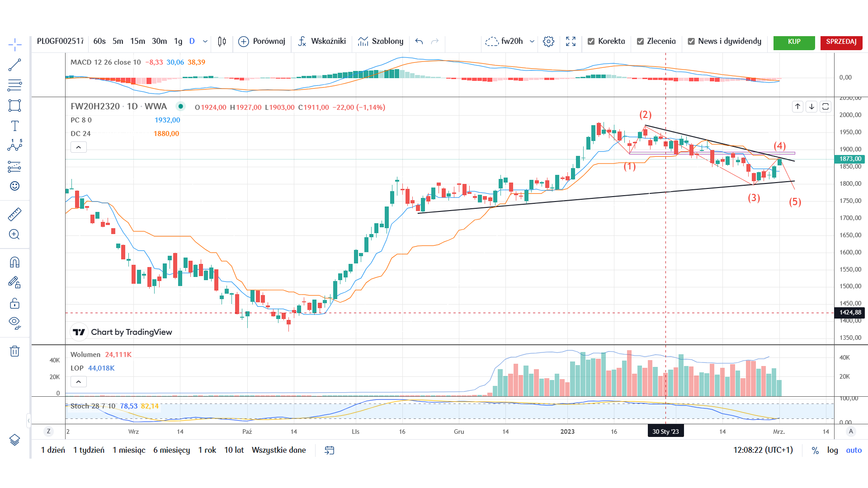868x488 pixels.
Task: Open the Porównaj compare symbol dialog
Action: pos(262,42)
